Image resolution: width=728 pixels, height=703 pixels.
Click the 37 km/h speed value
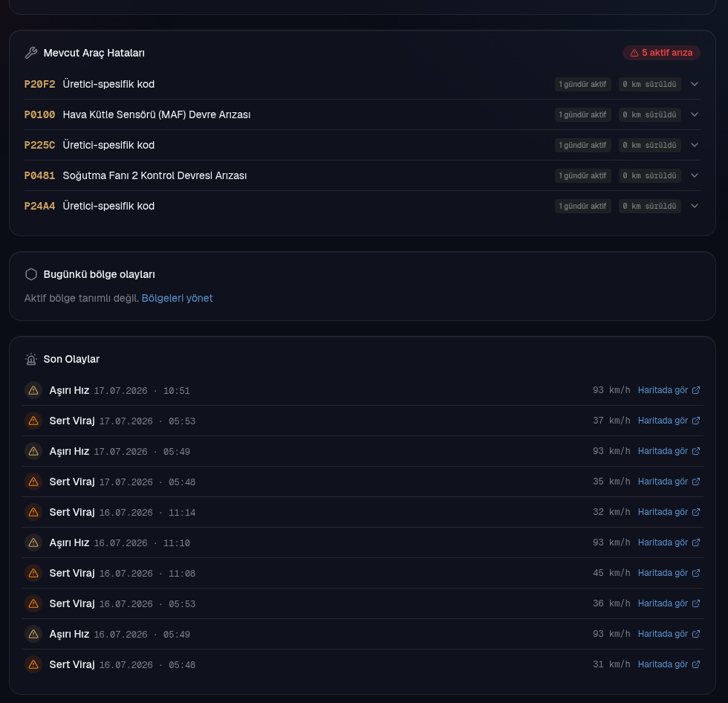(611, 421)
